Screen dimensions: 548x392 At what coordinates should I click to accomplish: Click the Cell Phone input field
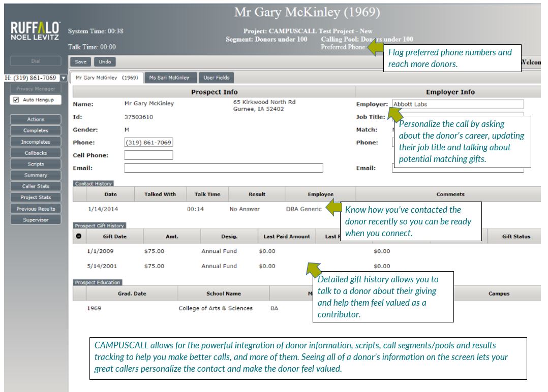tap(148, 155)
